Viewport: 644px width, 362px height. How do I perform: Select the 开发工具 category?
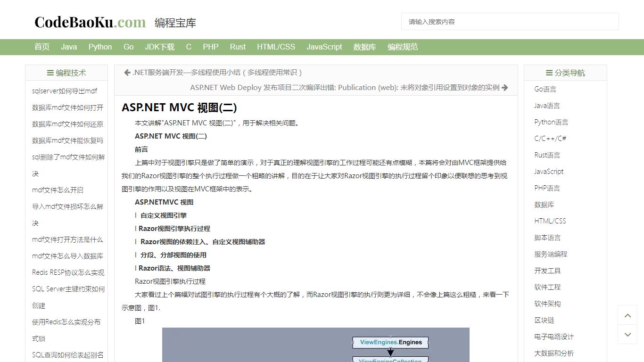pyautogui.click(x=547, y=271)
